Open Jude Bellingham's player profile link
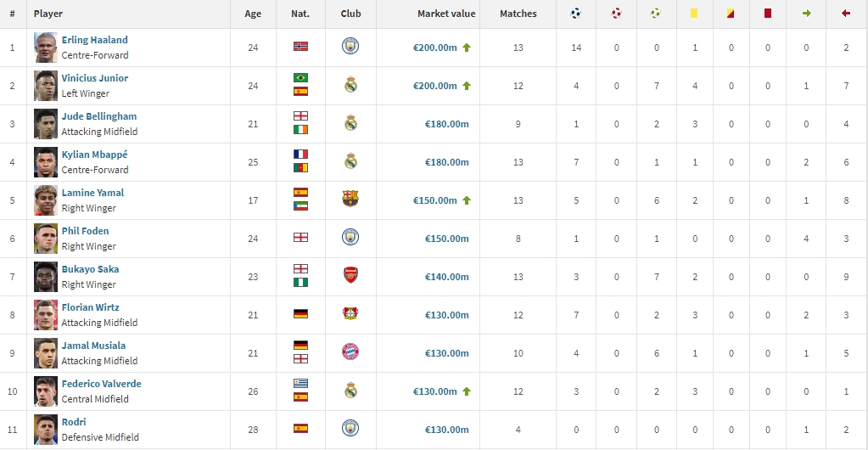The height and width of the screenshot is (450, 868). pyautogui.click(x=98, y=116)
